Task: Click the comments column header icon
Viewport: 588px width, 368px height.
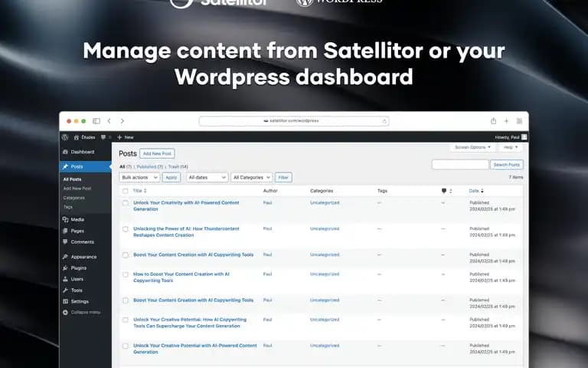Action: point(444,191)
